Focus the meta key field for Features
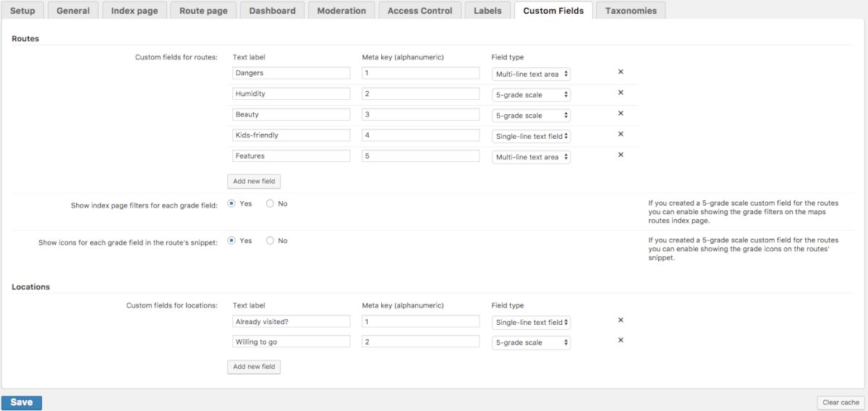868x411 pixels. coord(420,156)
